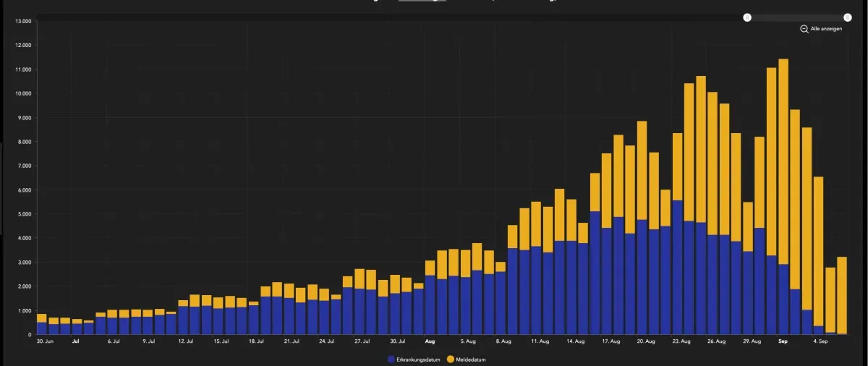This screenshot has height=366, width=868.
Task: Select the blue segment of the 14. Aug bar
Action: (571, 288)
